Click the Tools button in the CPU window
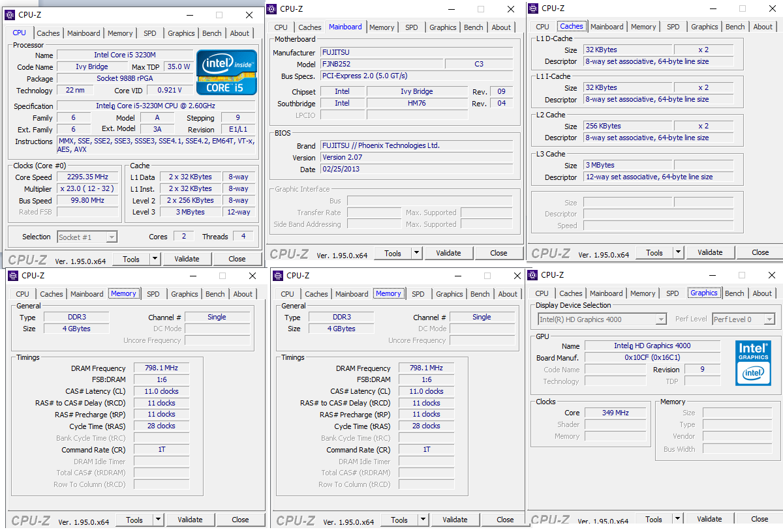The height and width of the screenshot is (532, 783). pyautogui.click(x=131, y=259)
